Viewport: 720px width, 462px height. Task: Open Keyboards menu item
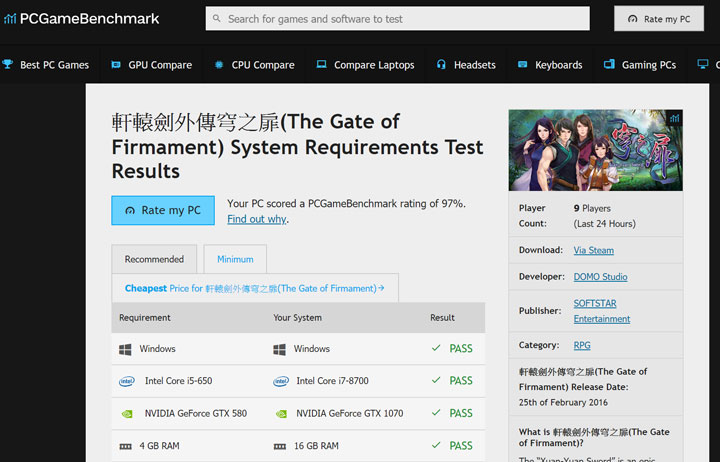(559, 65)
